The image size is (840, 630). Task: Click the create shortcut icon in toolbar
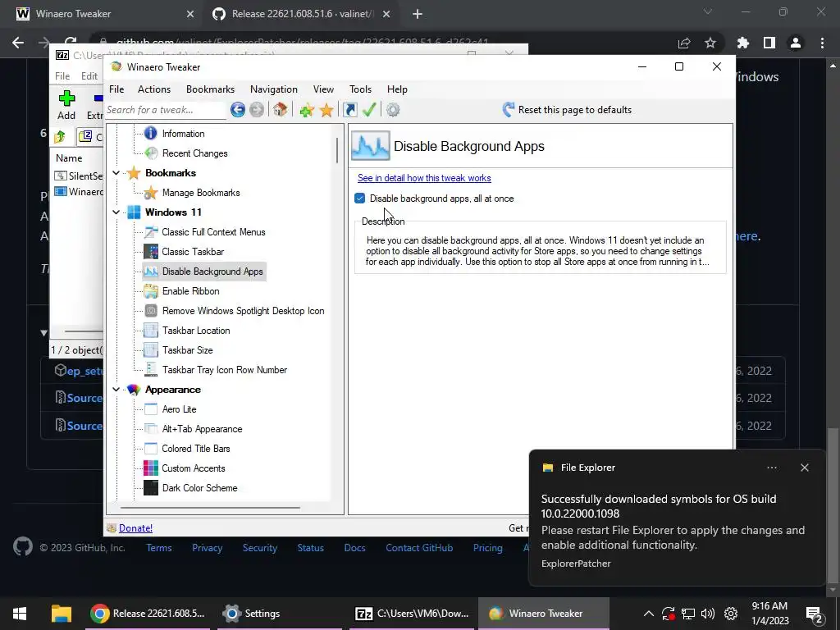(x=349, y=110)
